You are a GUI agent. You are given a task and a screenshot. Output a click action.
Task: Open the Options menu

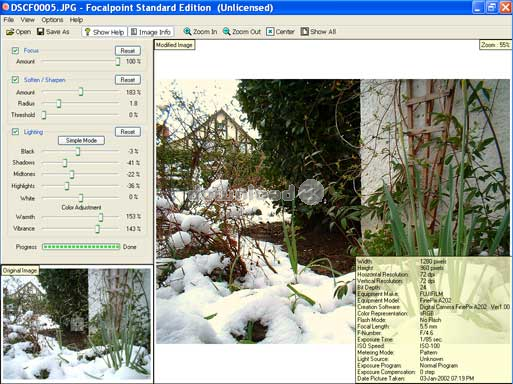point(52,20)
